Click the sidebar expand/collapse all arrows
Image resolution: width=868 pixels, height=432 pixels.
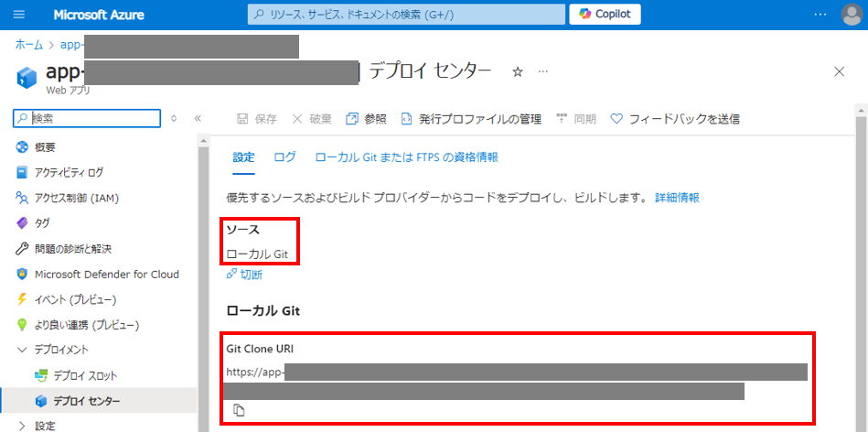[x=174, y=118]
